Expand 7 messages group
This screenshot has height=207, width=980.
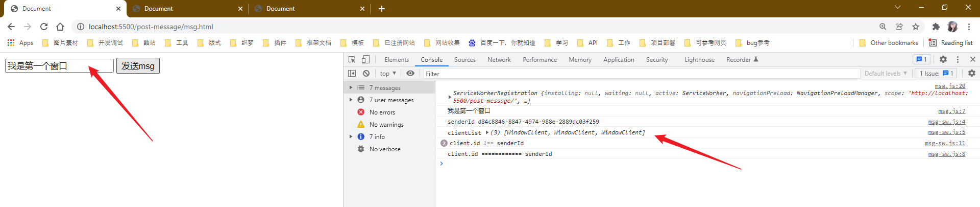351,87
